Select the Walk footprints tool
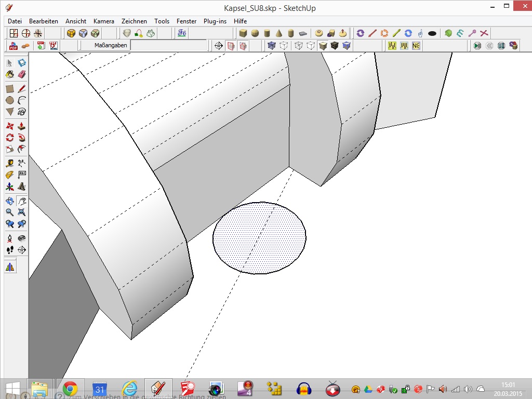 point(10,250)
